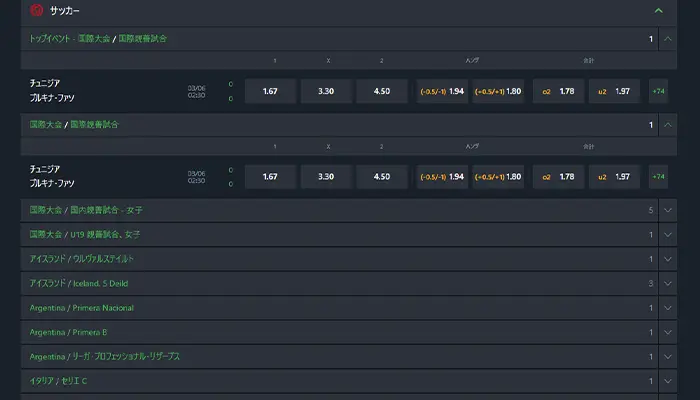Open the Argentina / リーガ・プロフェッショナル・リザーブス link
700x400 pixels.
click(105, 357)
